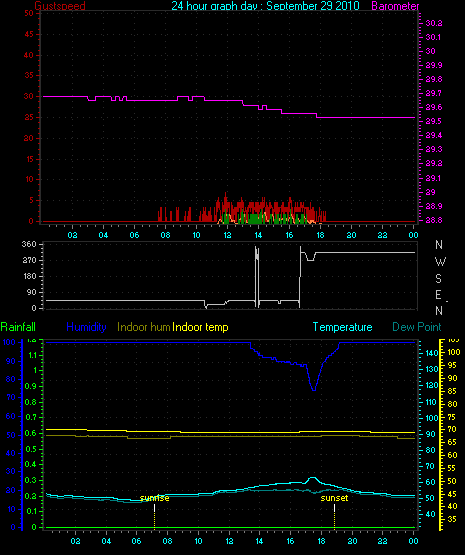465x555 pixels.
Task: Select the green Rainfall legend label
Action: point(18,327)
